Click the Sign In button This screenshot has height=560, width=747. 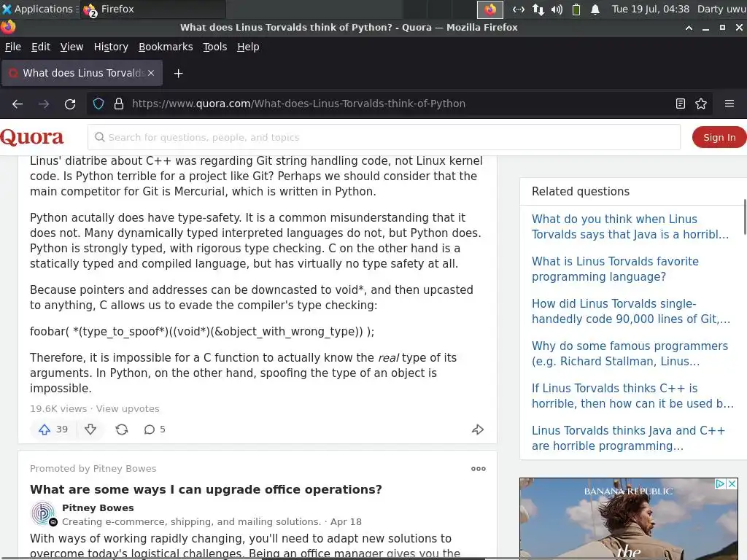(x=719, y=137)
